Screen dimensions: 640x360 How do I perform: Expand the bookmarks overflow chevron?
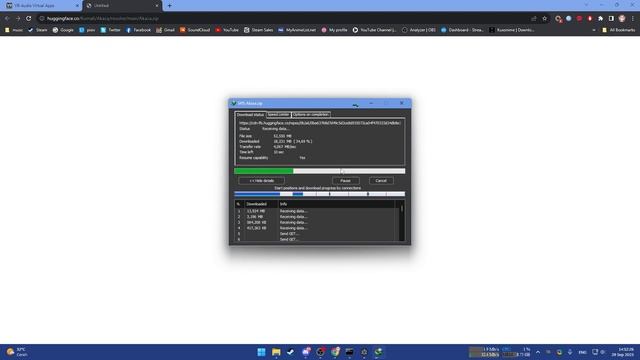(x=593, y=30)
